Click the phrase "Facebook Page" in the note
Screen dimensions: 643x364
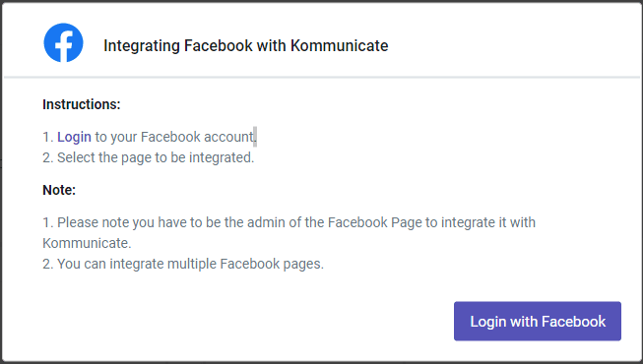point(375,222)
